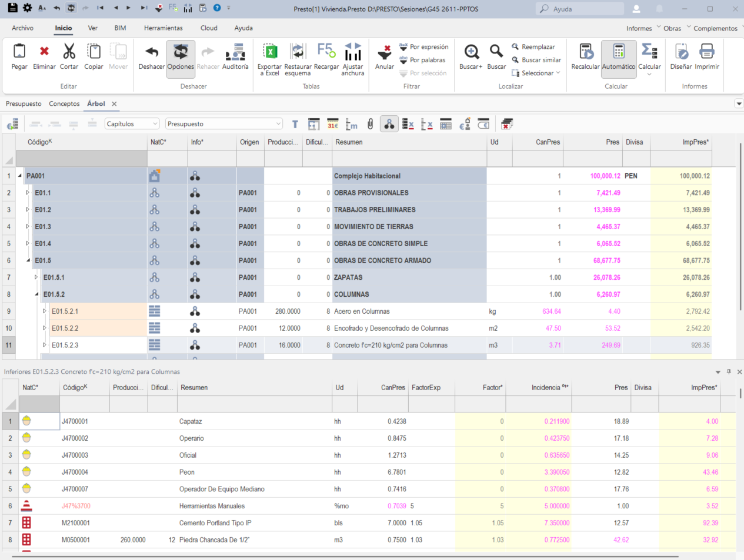
Task: Click the Reemplazar button
Action: (533, 47)
